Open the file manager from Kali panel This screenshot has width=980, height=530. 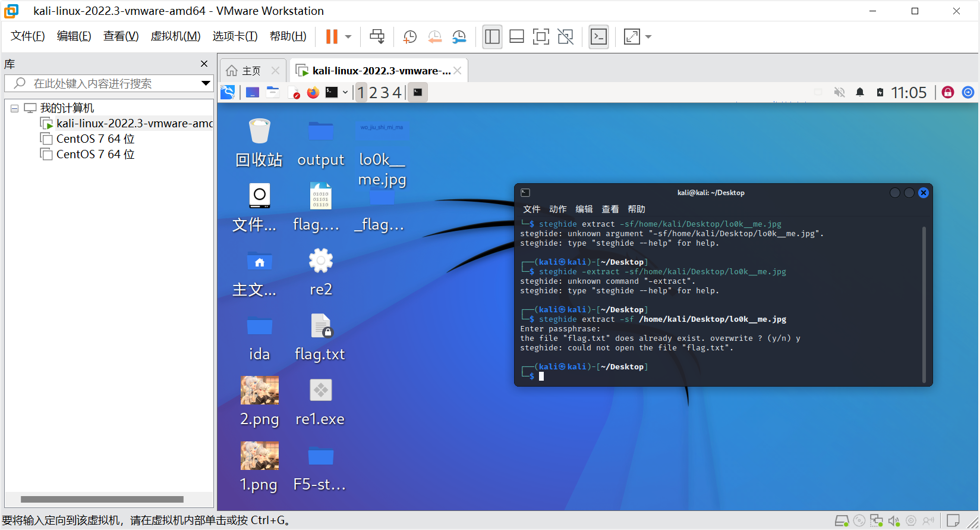273,92
